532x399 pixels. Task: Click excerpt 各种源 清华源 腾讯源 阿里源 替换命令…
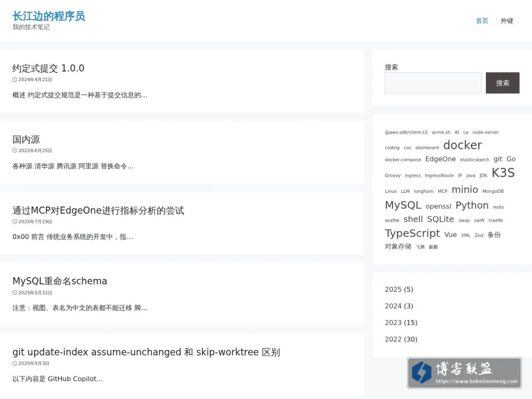coord(73,166)
